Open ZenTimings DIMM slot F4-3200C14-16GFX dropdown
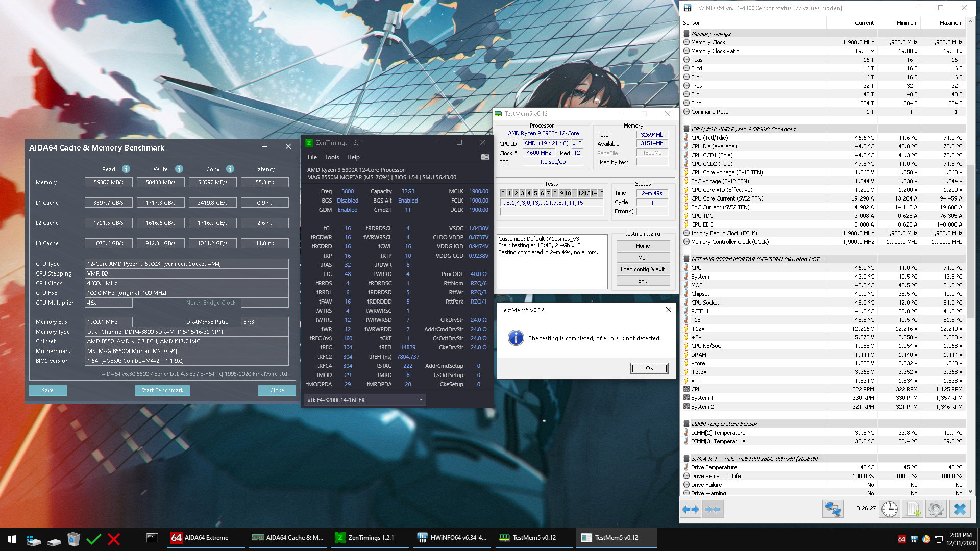Viewport: 980px width, 551px height. [364, 400]
